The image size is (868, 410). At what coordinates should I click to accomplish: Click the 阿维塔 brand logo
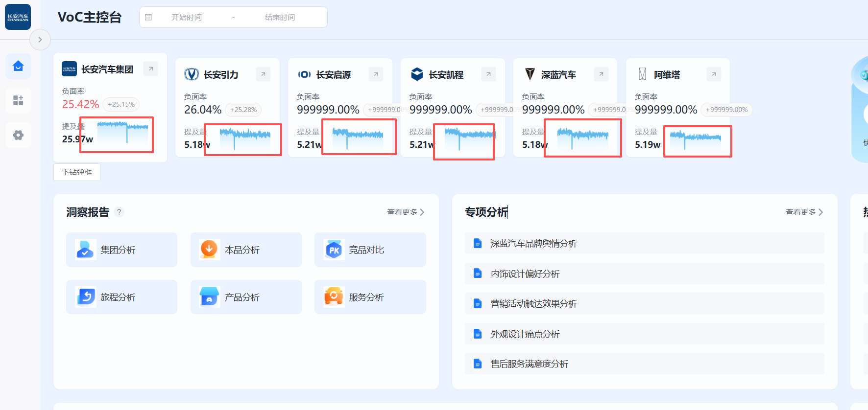(642, 74)
